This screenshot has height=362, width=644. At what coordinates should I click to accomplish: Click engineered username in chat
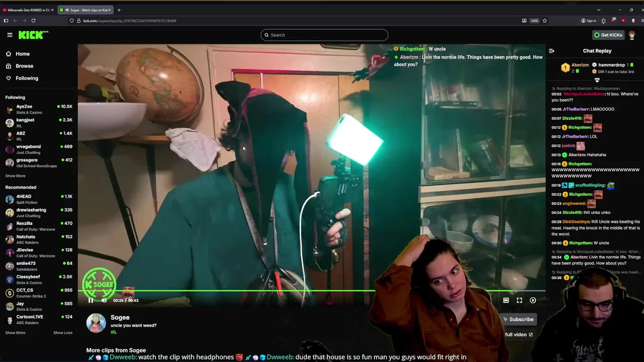tap(574, 204)
